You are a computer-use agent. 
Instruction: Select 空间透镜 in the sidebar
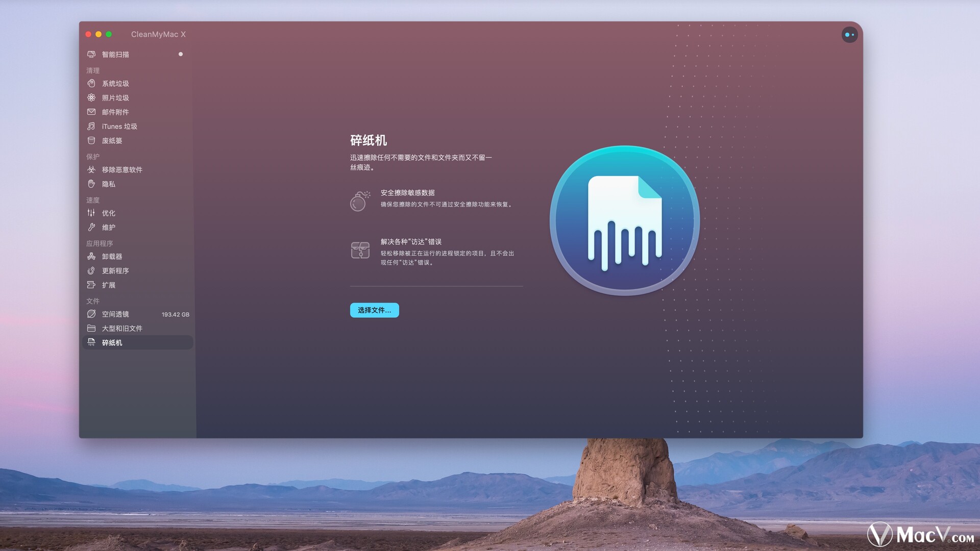pyautogui.click(x=137, y=314)
